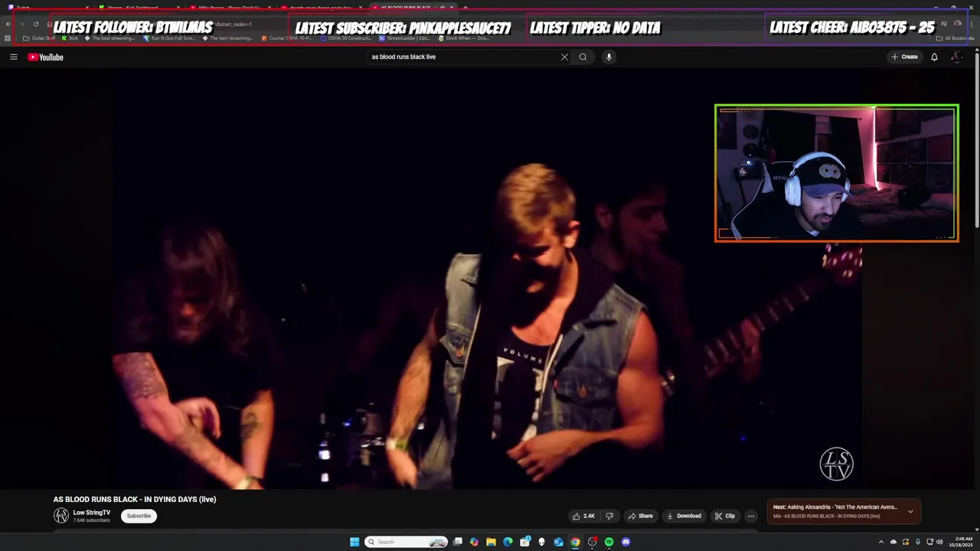The image size is (980, 551).
Task: Open a new browser tab
Action: [465, 8]
